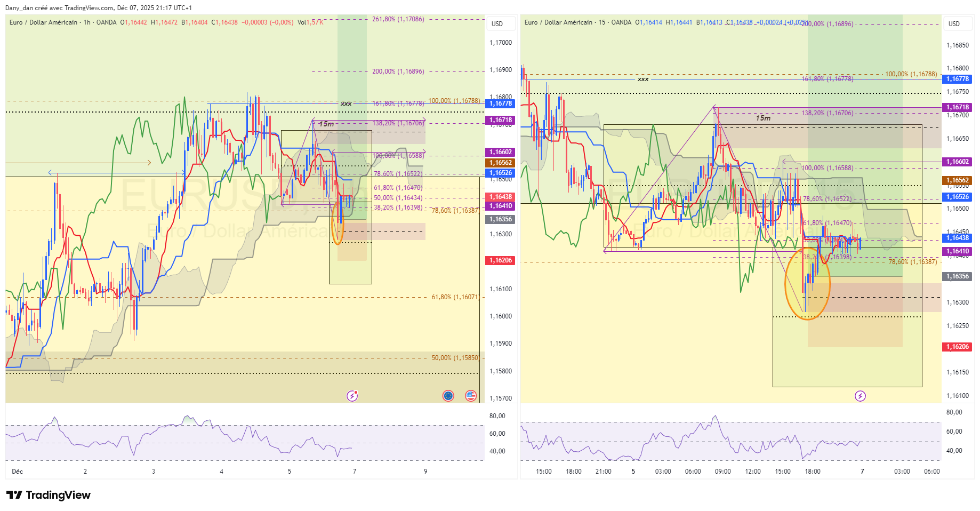Click the lightning icon in the 1h chart
980x511 pixels.
(x=352, y=396)
